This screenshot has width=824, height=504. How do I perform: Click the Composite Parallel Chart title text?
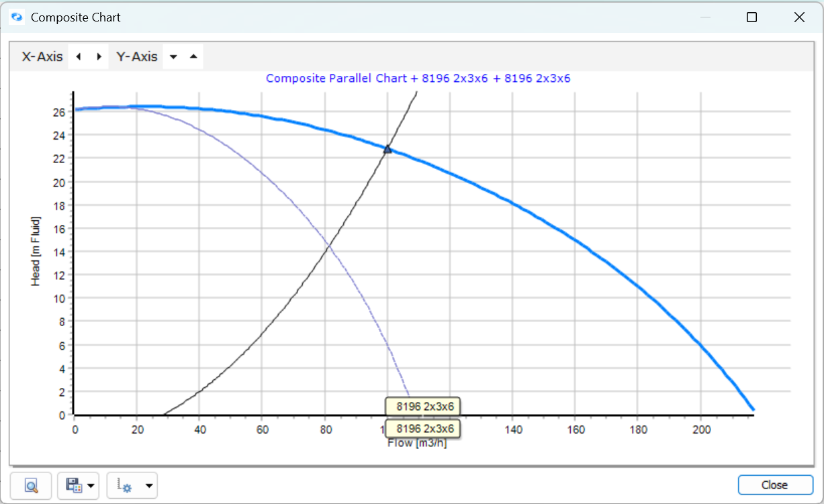[x=418, y=79]
